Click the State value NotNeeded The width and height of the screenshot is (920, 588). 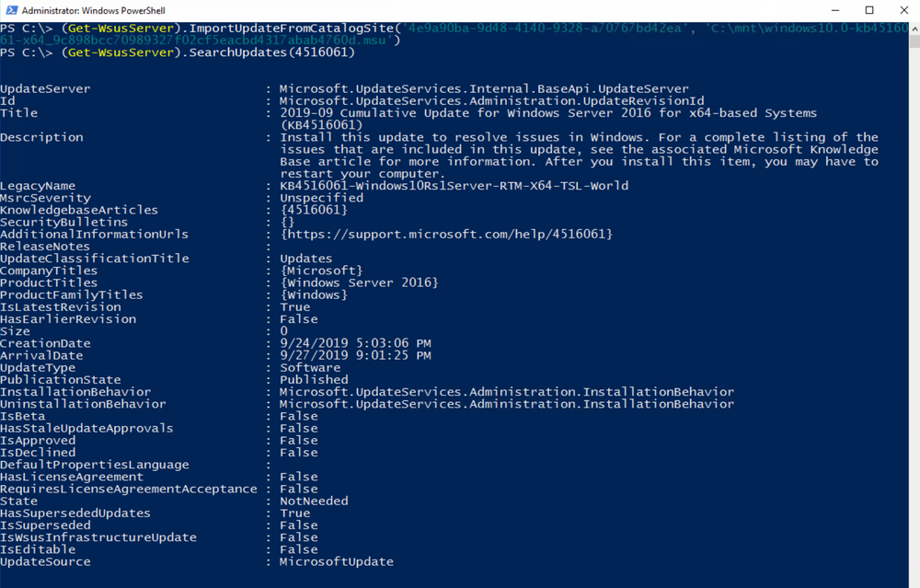(x=314, y=502)
